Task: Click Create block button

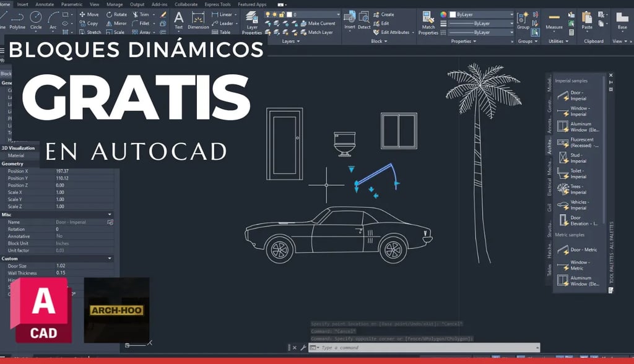Action: [384, 14]
